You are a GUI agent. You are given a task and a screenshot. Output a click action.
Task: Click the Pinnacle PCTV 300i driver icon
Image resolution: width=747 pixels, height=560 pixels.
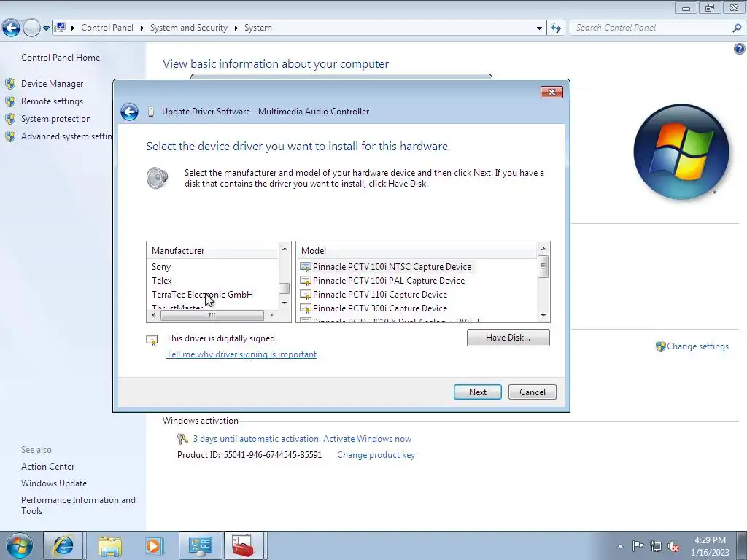click(x=306, y=308)
